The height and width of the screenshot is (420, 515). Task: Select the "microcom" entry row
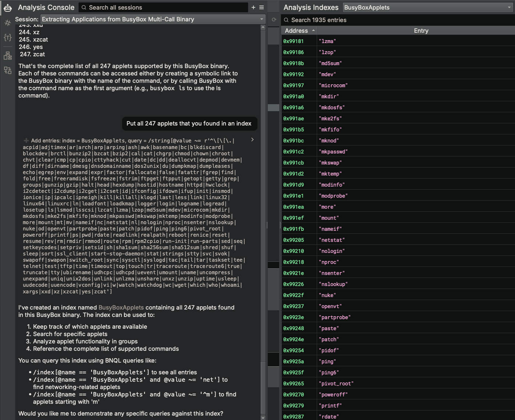(x=398, y=85)
